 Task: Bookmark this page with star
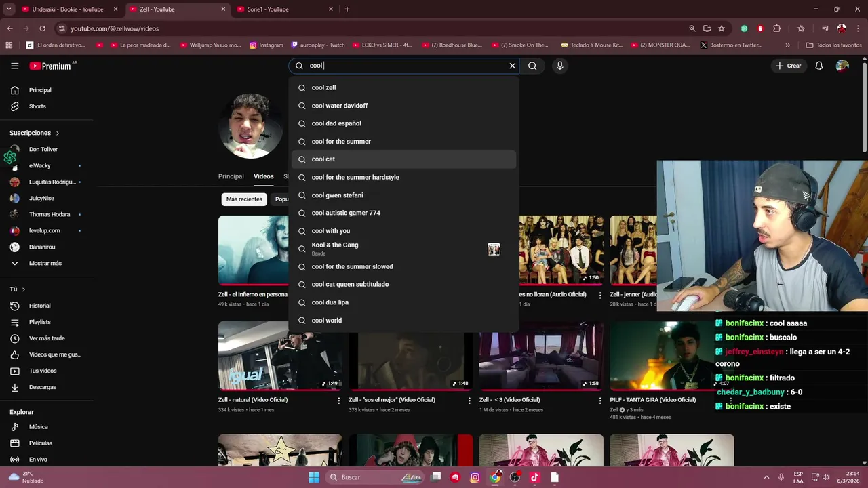[722, 28]
